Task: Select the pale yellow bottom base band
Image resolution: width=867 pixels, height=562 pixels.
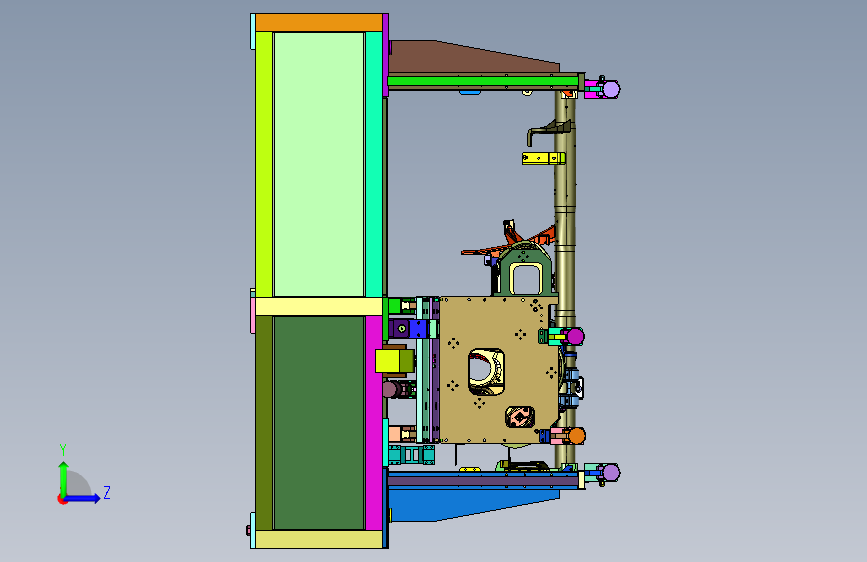Action: 319,539
